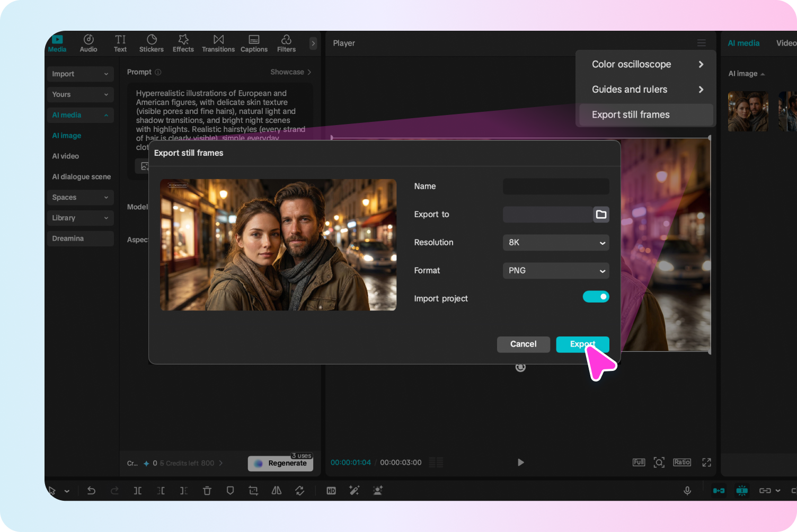Collapse the AI media sidebar section
This screenshot has height=532, width=797.
80,115
